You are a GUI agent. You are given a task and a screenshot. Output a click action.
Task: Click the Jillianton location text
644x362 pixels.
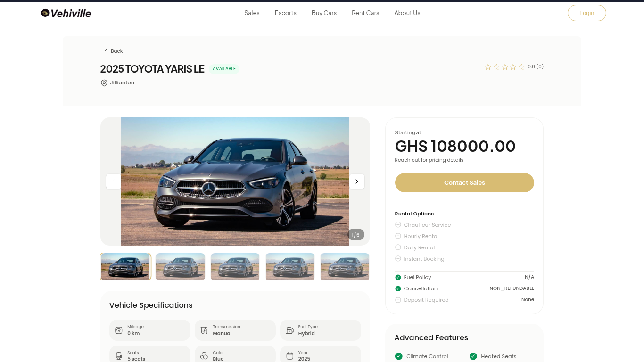click(122, 83)
